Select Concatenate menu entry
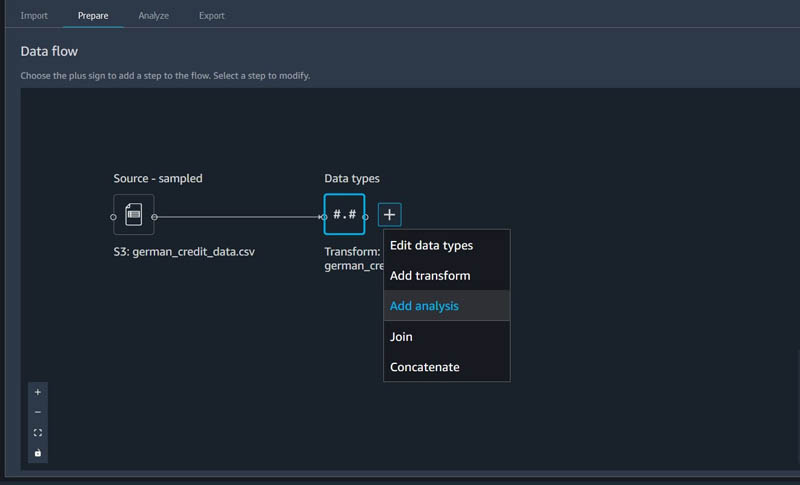The image size is (800, 485). pos(446,367)
